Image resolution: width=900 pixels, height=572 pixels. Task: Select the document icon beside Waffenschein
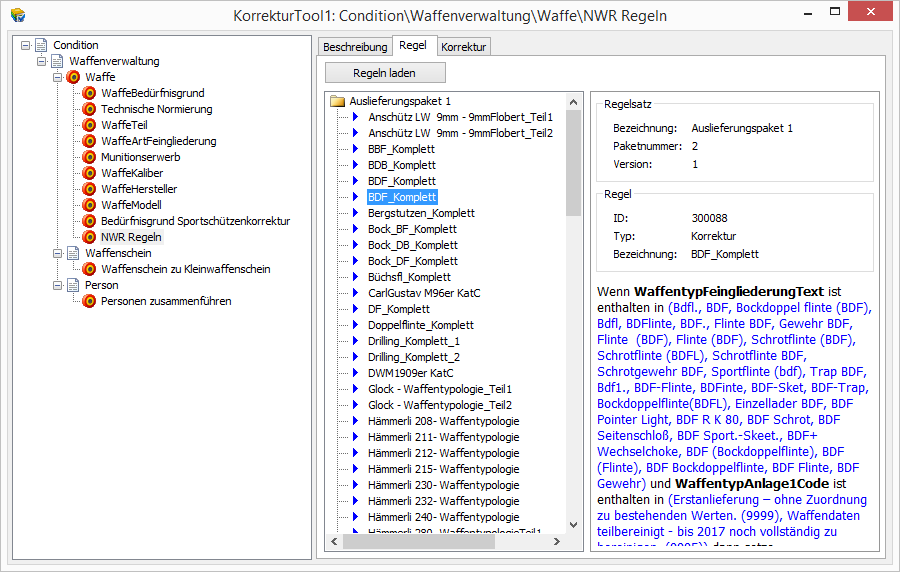coord(73,253)
